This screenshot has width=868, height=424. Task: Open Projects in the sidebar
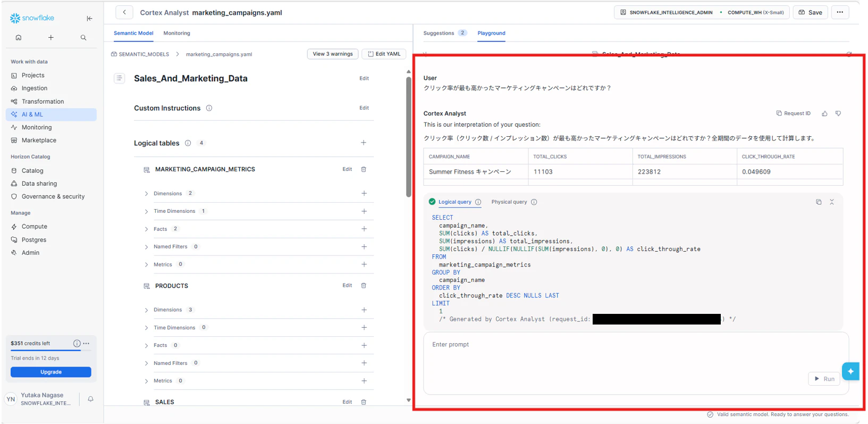[51, 76]
